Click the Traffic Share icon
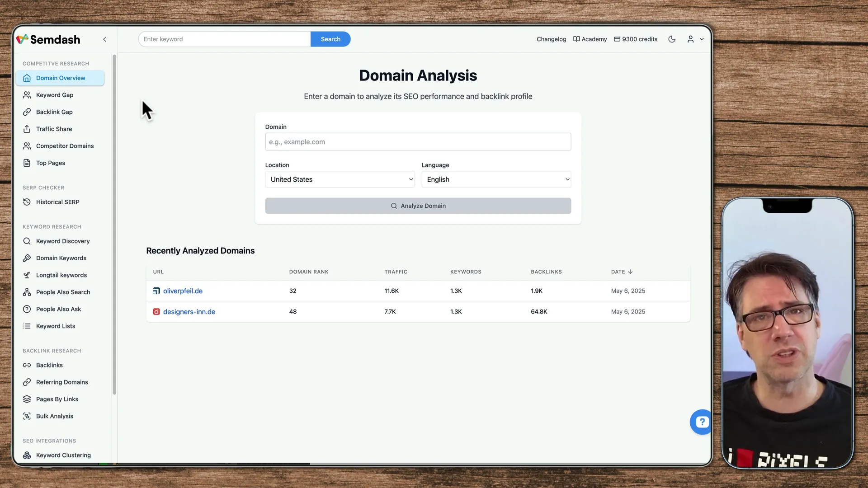The height and width of the screenshot is (488, 868). [27, 129]
